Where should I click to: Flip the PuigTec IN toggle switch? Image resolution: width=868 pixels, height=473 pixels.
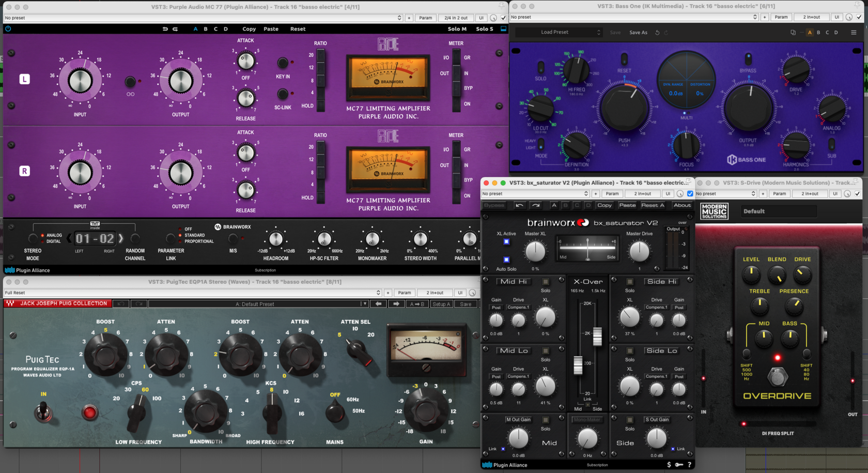point(43,411)
